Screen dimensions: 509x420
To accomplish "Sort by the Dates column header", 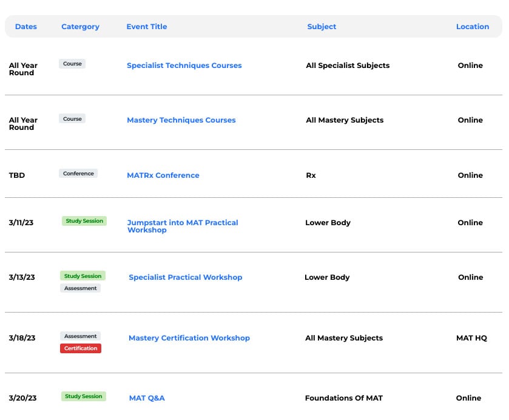I will (26, 27).
